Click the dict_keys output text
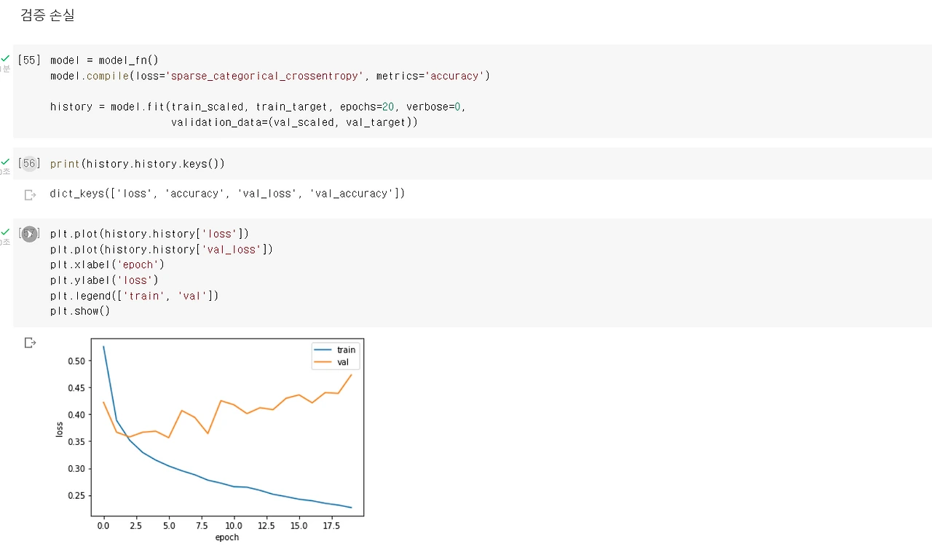932x560 pixels. click(227, 194)
